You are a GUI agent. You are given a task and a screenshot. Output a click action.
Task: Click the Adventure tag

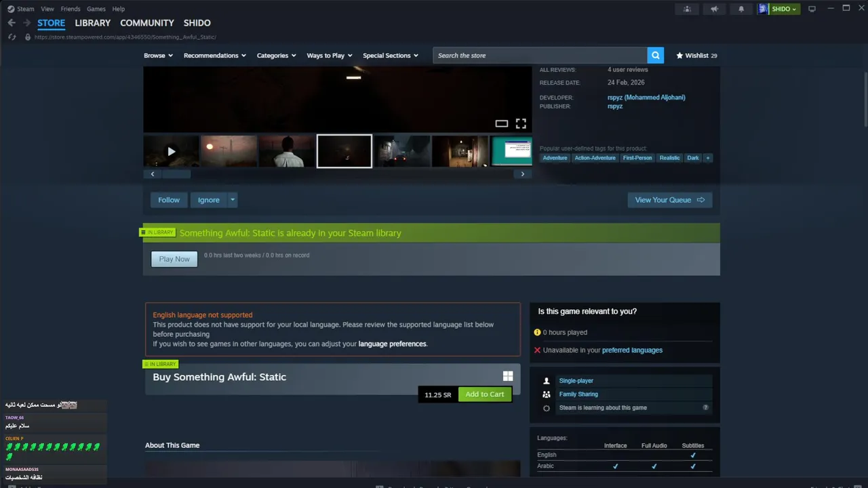click(555, 158)
